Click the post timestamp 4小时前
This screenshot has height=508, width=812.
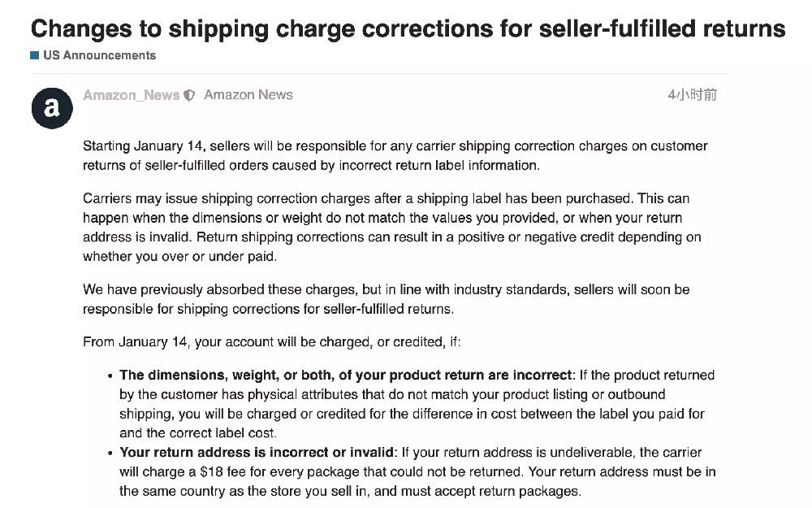[692, 95]
